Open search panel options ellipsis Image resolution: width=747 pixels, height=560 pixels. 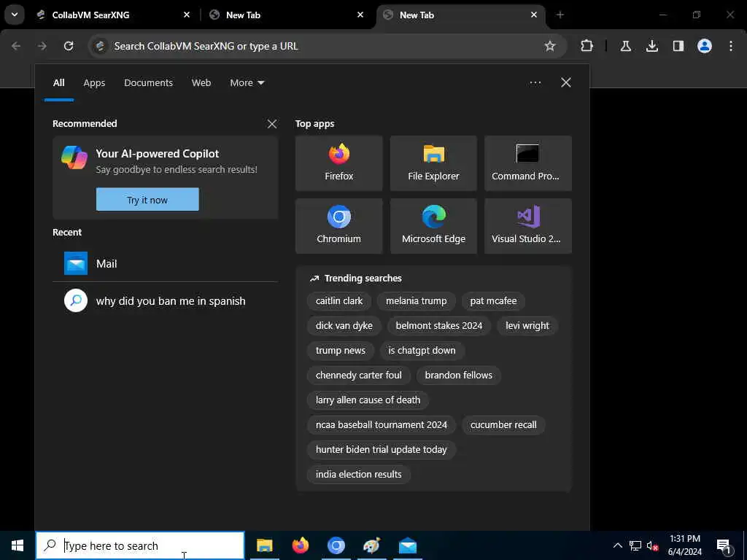click(535, 83)
